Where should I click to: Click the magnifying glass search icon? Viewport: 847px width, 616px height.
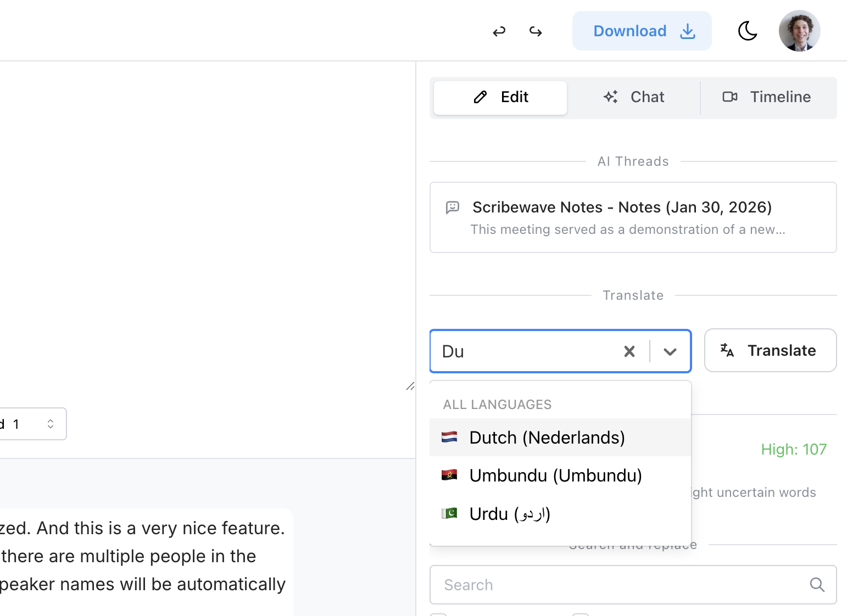click(x=817, y=585)
